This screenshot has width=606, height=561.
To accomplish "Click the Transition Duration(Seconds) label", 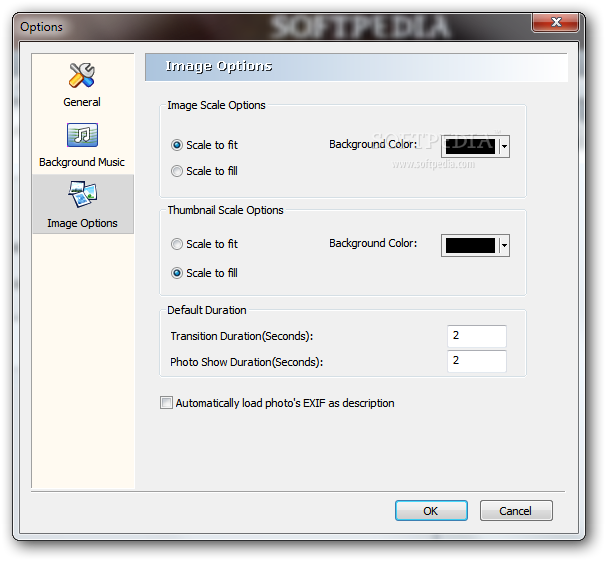I will pos(242,336).
